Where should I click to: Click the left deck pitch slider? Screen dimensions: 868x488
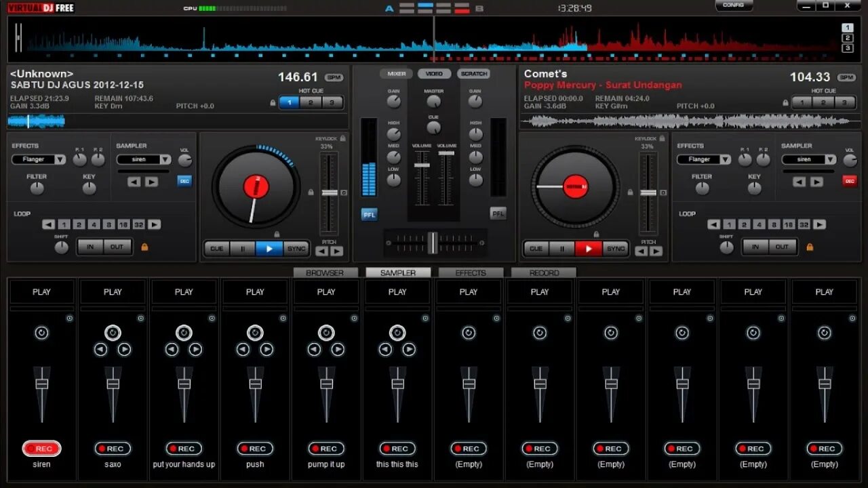coord(330,193)
